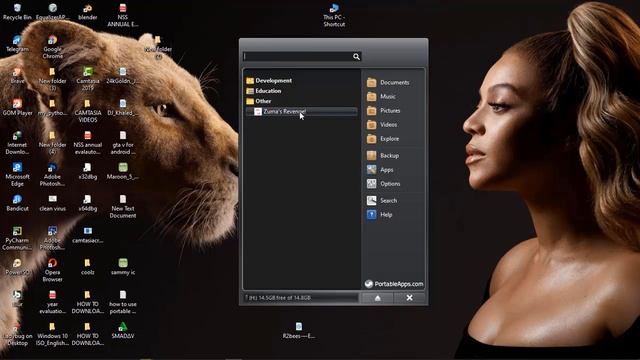Expand the Development category folder
Image resolution: width=640 pixels, height=360 pixels.
[x=269, y=80]
